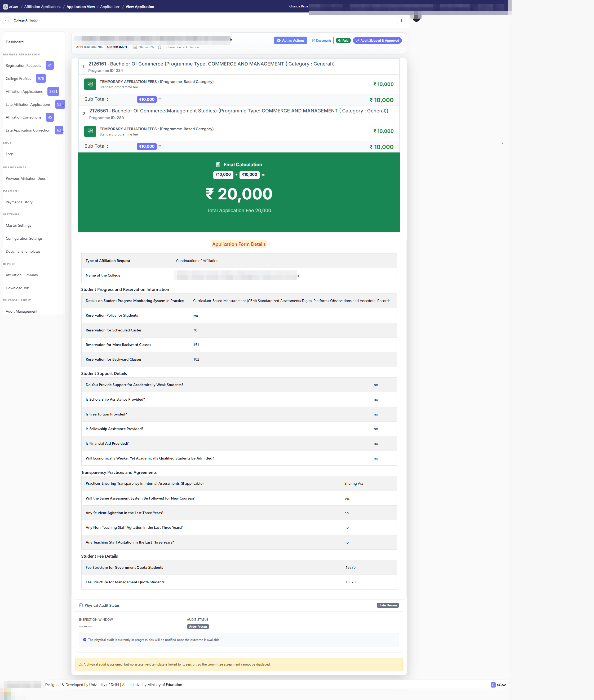Select the fee icon for programme 2126161
Image resolution: width=594 pixels, height=700 pixels.
point(90,84)
